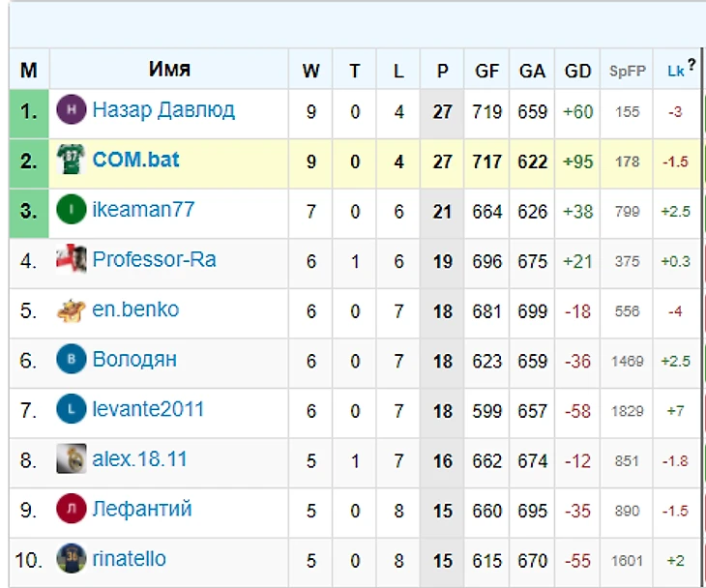Screen dimensions: 706x588
Task: Sort table by the P points column
Action: 443,71
